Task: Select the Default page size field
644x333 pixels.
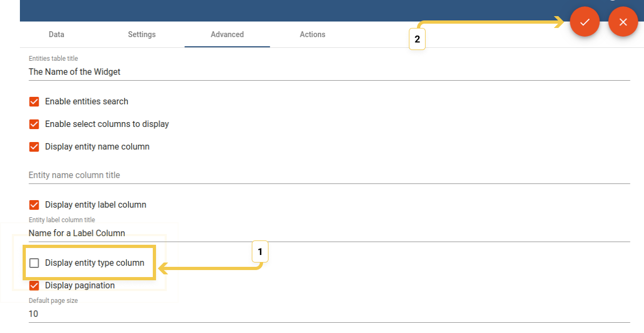Action: 328,314
